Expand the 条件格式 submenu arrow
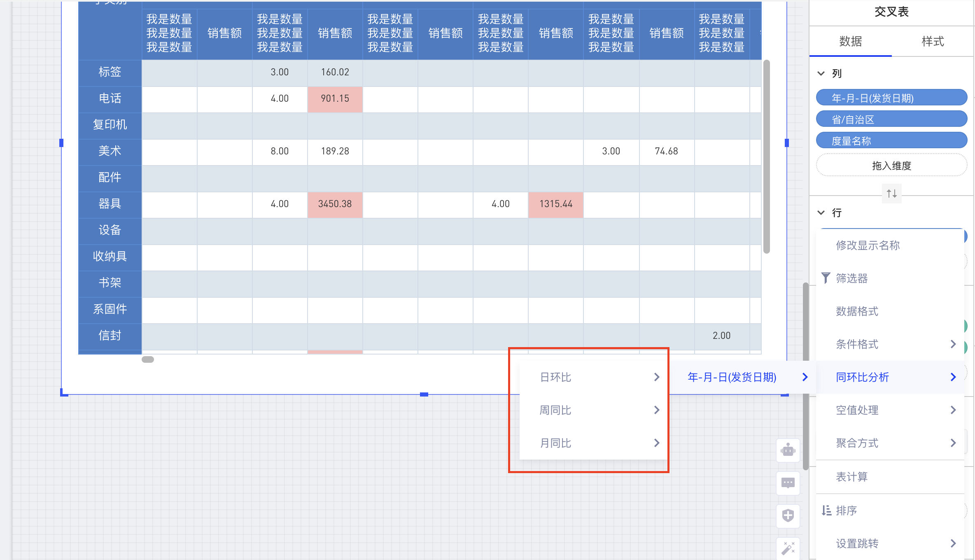This screenshot has width=975, height=560. click(x=953, y=344)
